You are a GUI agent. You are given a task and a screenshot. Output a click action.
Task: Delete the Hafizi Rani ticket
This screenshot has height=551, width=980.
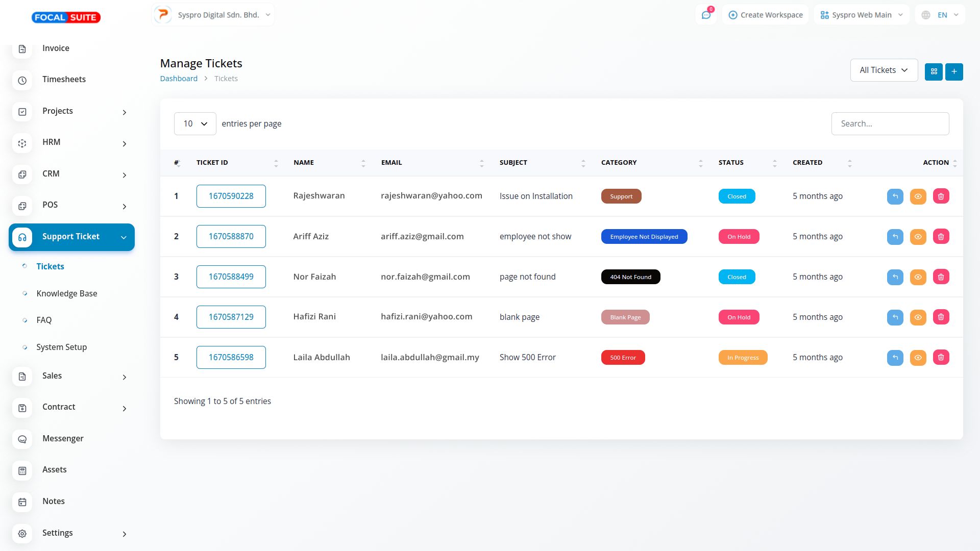coord(941,317)
